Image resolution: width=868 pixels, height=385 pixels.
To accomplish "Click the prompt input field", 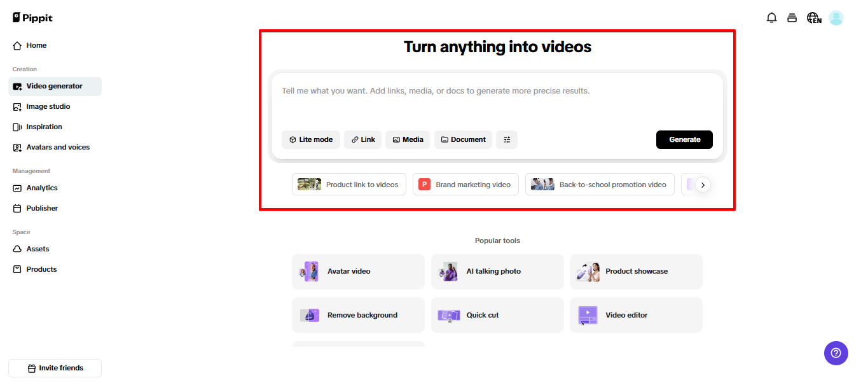I will click(496, 90).
